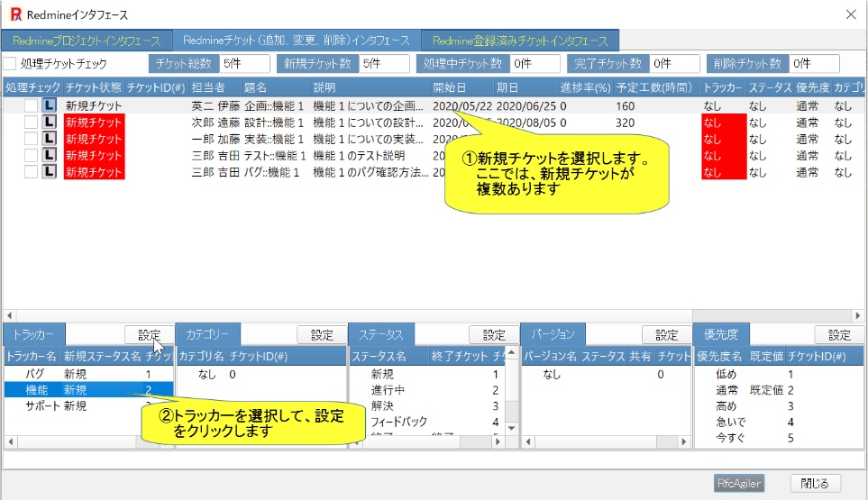The image size is (868, 500).
Task: Sort by 進捗率(%) column header
Action: click(x=585, y=87)
